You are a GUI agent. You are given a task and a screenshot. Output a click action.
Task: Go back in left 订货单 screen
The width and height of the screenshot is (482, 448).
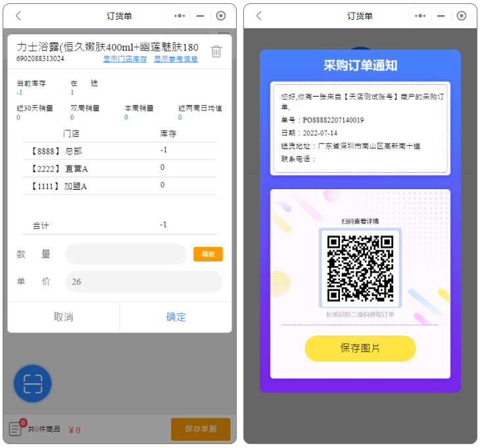click(18, 16)
